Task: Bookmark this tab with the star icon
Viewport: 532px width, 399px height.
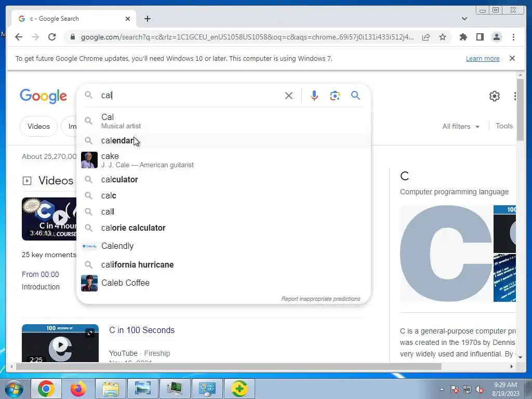Action: (x=443, y=37)
